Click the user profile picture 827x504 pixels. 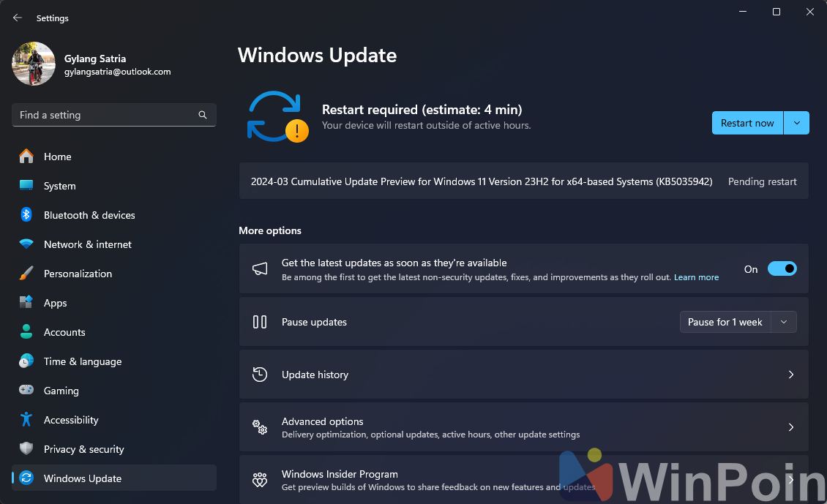(x=34, y=64)
